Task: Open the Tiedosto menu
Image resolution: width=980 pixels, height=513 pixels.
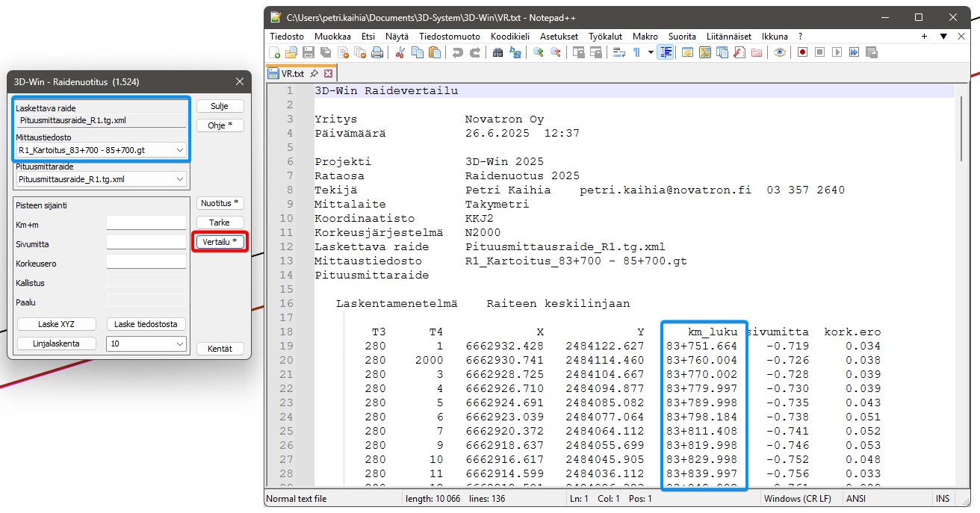Action: point(287,36)
